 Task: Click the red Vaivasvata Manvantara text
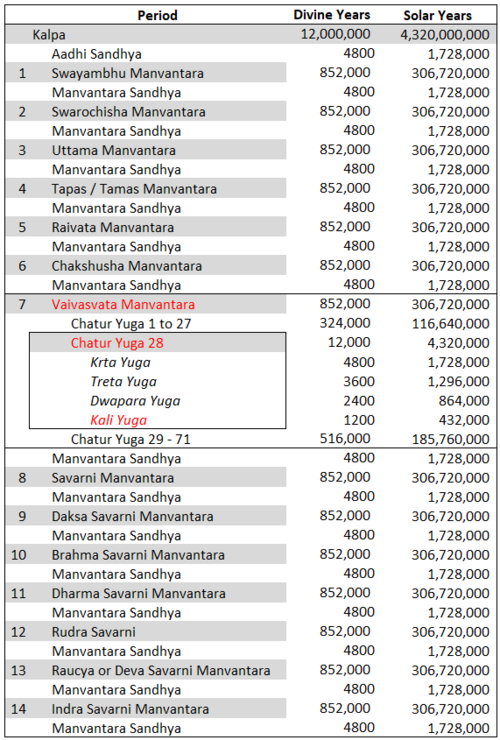click(123, 304)
